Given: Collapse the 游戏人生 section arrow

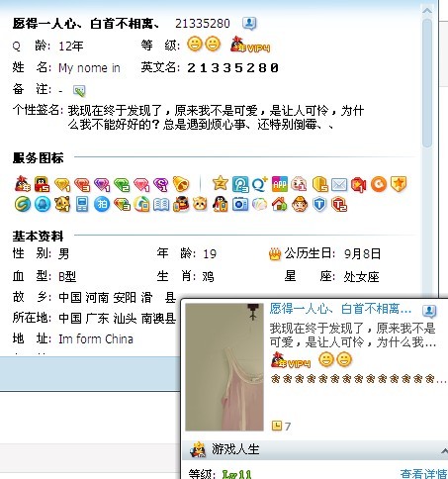Looking at the screenshot, I should [444, 450].
